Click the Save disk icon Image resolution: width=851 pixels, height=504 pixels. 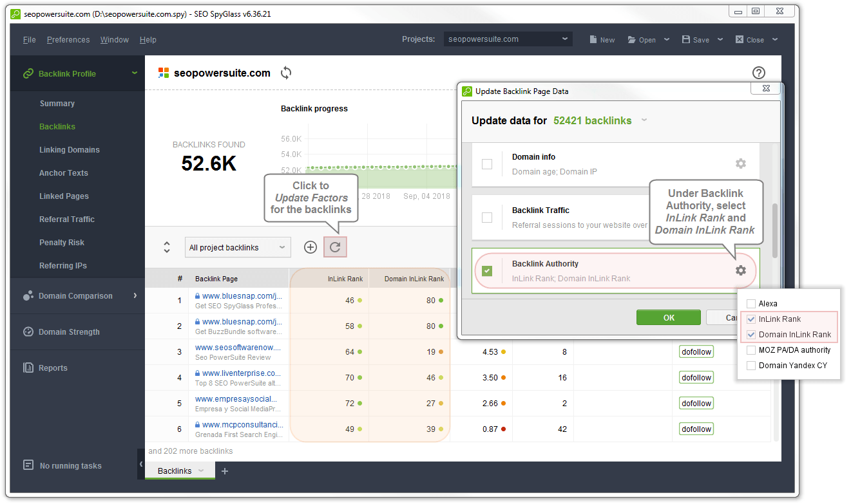pos(686,39)
